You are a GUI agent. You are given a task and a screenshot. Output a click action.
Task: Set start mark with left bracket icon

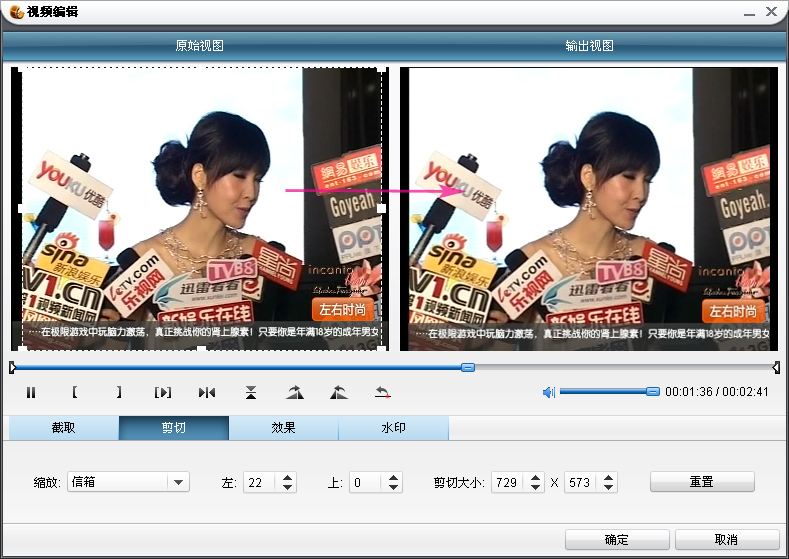74,392
